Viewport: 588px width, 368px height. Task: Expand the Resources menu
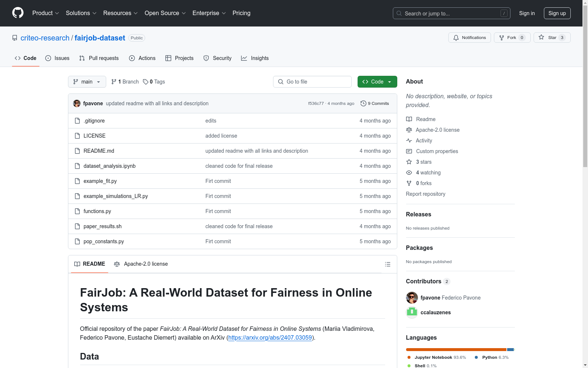tap(121, 13)
